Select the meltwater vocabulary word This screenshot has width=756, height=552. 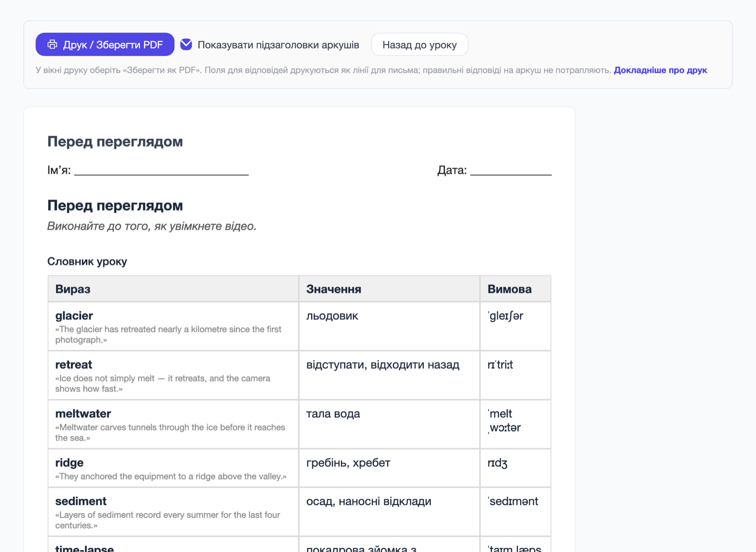[x=83, y=414]
